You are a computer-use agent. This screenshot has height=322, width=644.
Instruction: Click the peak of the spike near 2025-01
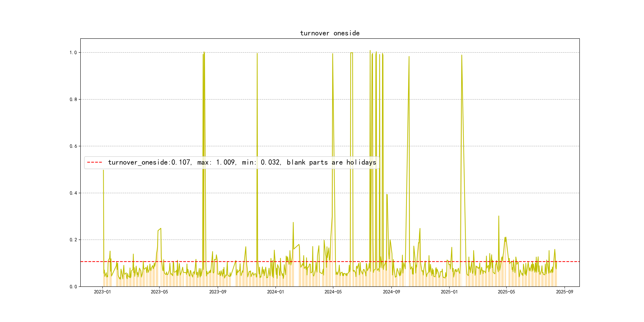pos(462,55)
